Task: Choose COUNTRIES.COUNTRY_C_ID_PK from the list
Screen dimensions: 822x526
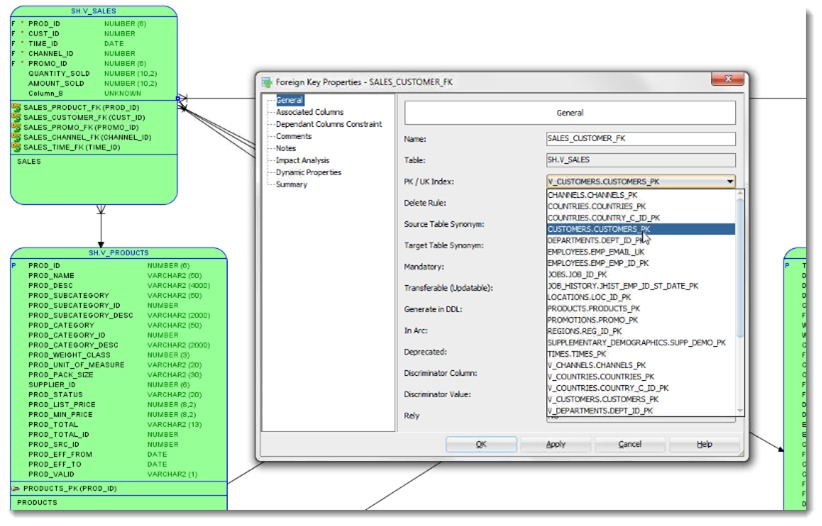Action: coord(641,218)
